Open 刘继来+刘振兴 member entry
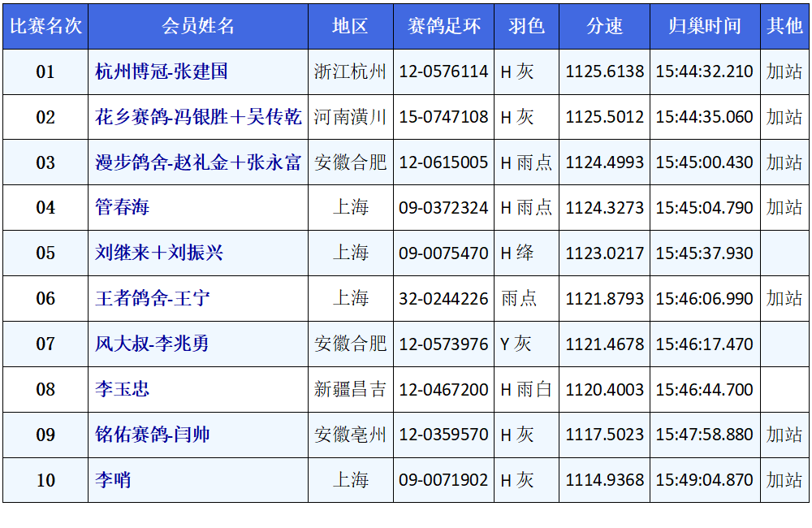Viewport: 812px width, 528px height. click(159, 253)
